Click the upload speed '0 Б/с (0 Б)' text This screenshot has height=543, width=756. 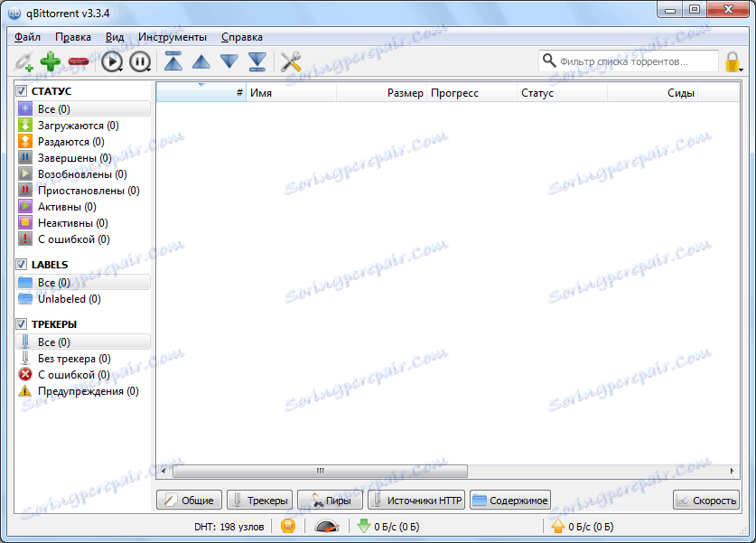pos(591,527)
